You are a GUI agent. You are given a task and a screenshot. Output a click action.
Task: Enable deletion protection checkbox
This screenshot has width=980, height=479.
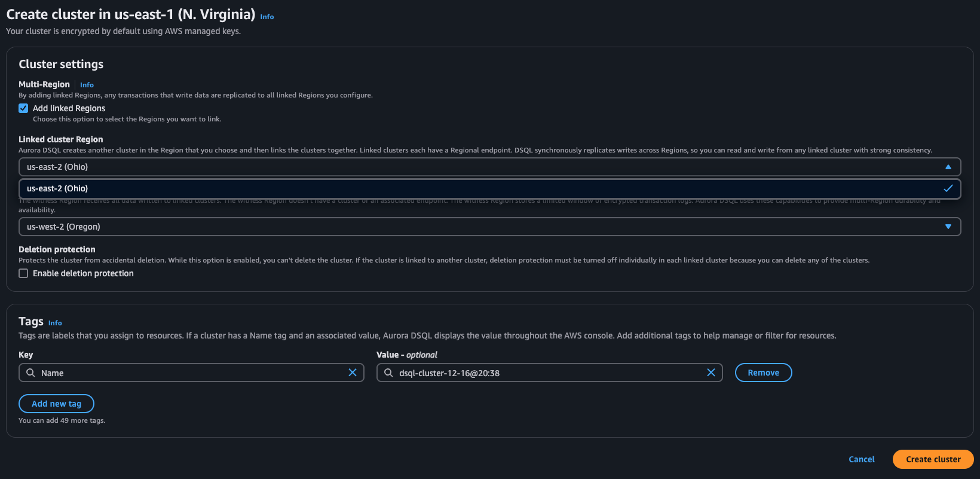coord(23,273)
